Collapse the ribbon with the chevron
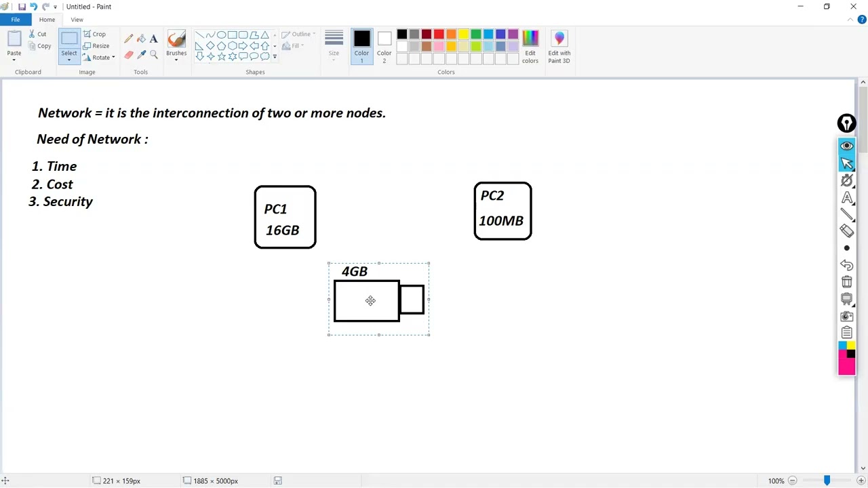Screen dimensions: 868x488 click(x=850, y=20)
